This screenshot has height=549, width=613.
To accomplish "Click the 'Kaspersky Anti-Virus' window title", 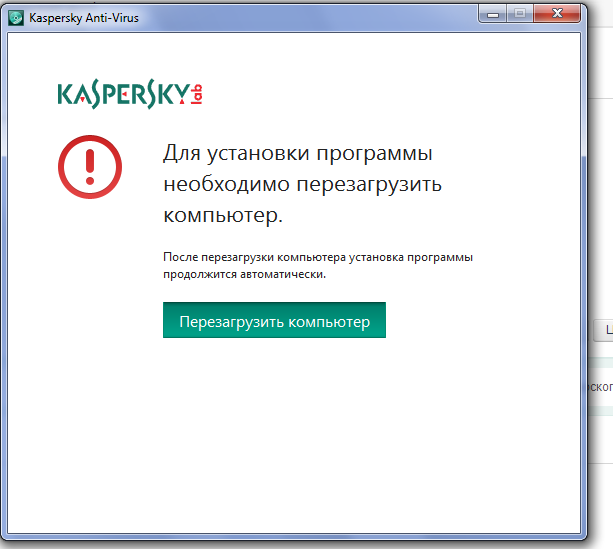I will (84, 18).
